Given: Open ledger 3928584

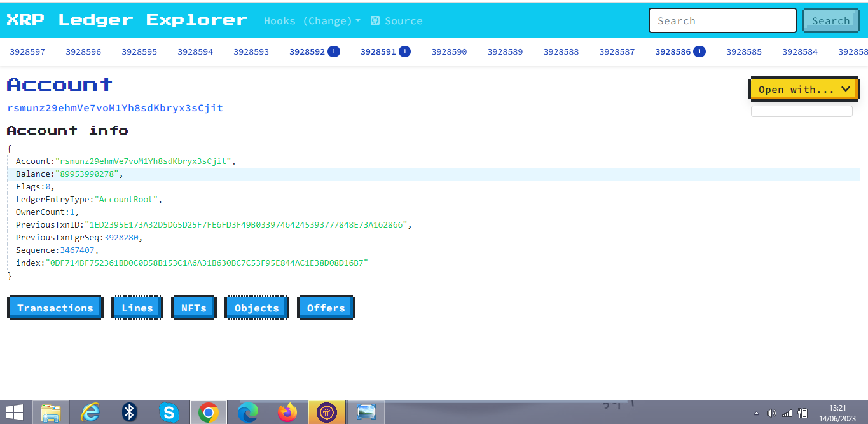Looking at the screenshot, I should click(x=800, y=51).
